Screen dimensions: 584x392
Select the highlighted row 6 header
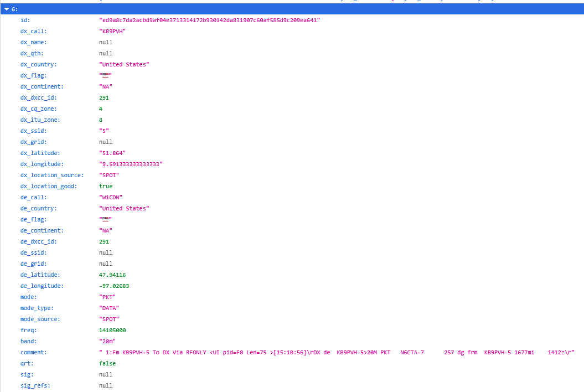pyautogui.click(x=292, y=9)
